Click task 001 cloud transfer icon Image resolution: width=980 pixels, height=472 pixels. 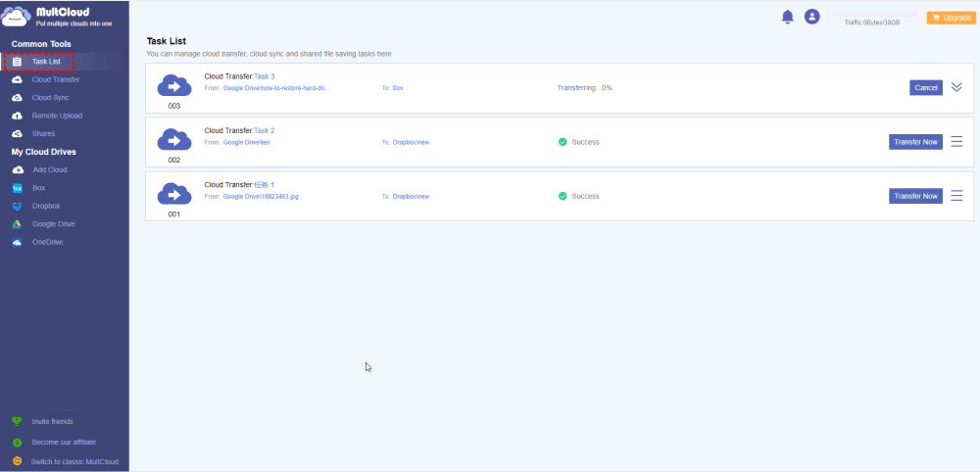click(x=174, y=194)
